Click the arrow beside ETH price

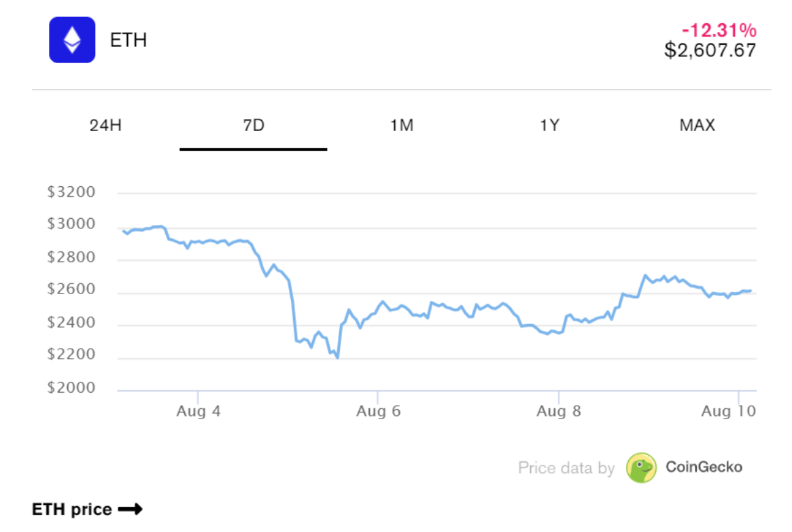[x=130, y=509]
